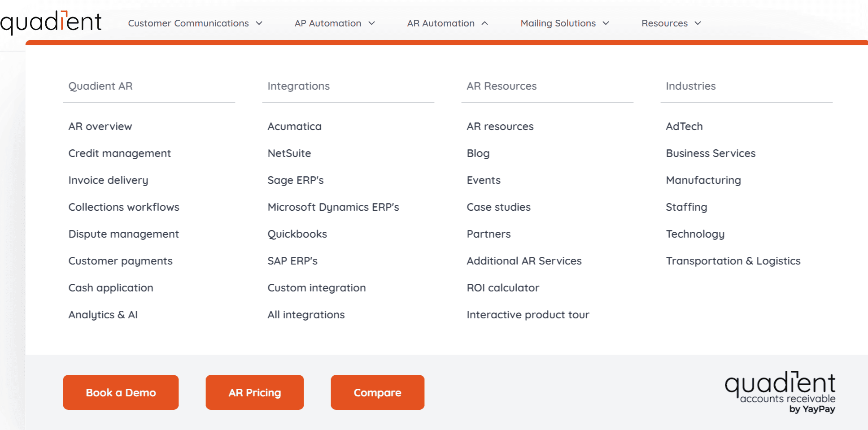The height and width of the screenshot is (430, 868).
Task: Expand AP Automation menu chevron
Action: point(371,23)
